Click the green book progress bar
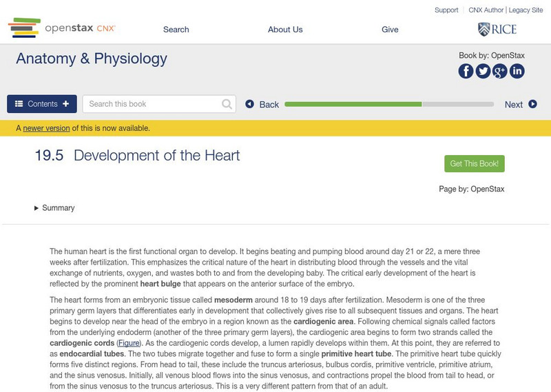Viewport: 551px width, 392px height. (x=353, y=105)
